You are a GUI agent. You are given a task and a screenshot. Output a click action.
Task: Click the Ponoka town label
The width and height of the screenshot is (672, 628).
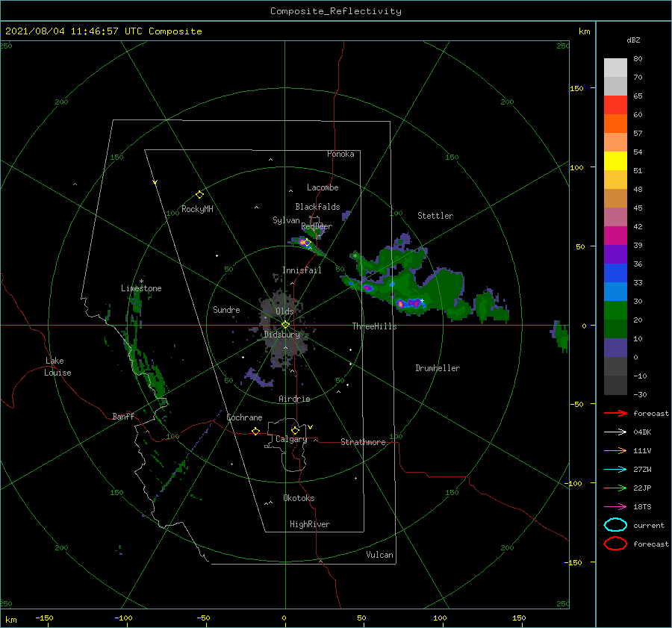pyautogui.click(x=340, y=154)
